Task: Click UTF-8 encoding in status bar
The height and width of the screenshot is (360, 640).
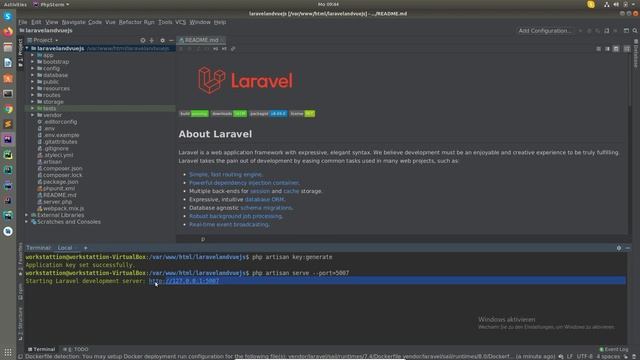Action: [x=584, y=356]
